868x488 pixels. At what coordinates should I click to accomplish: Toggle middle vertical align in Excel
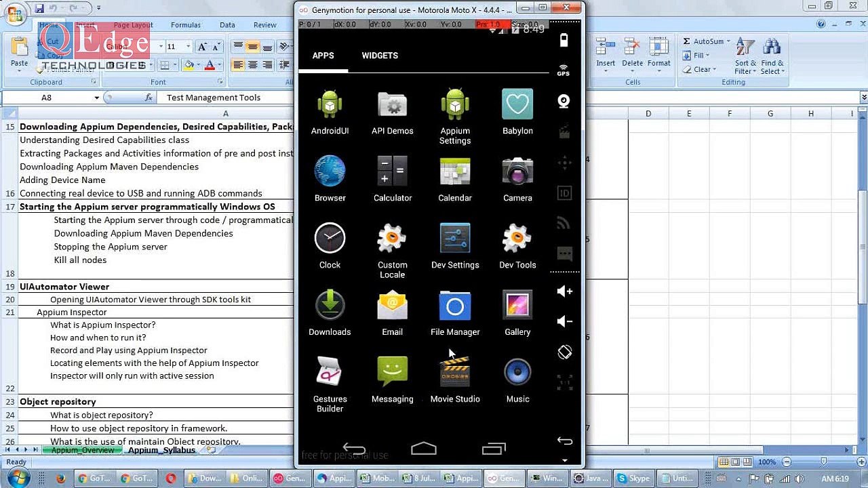pos(252,47)
